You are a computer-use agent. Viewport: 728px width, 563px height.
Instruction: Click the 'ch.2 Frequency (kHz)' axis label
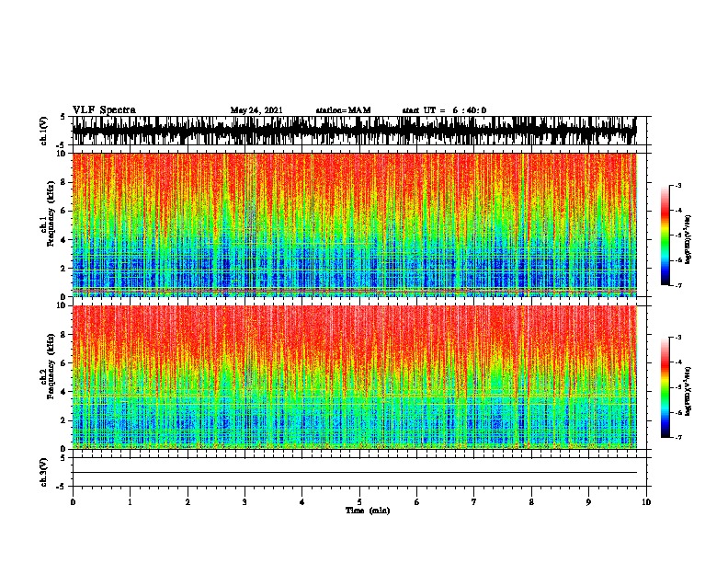click(48, 366)
